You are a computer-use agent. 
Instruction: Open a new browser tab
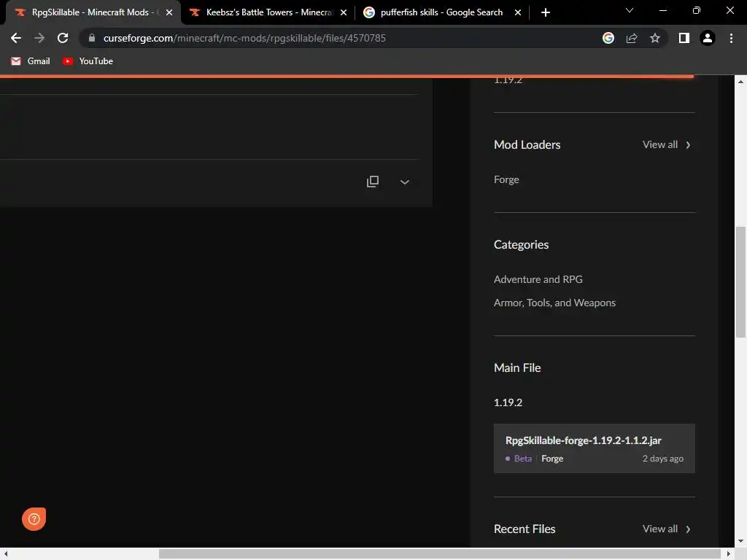click(x=546, y=12)
